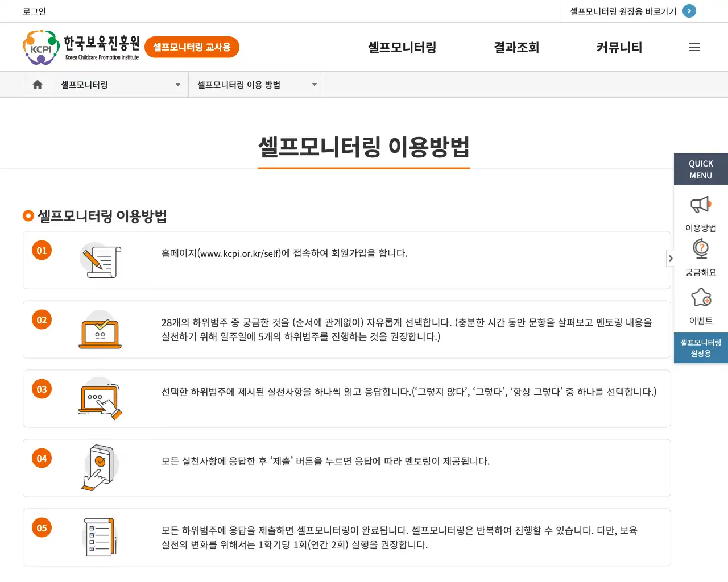Click the page heading 셀프모니터링 이용방법
Screen dimensions: 728x582
364,147
